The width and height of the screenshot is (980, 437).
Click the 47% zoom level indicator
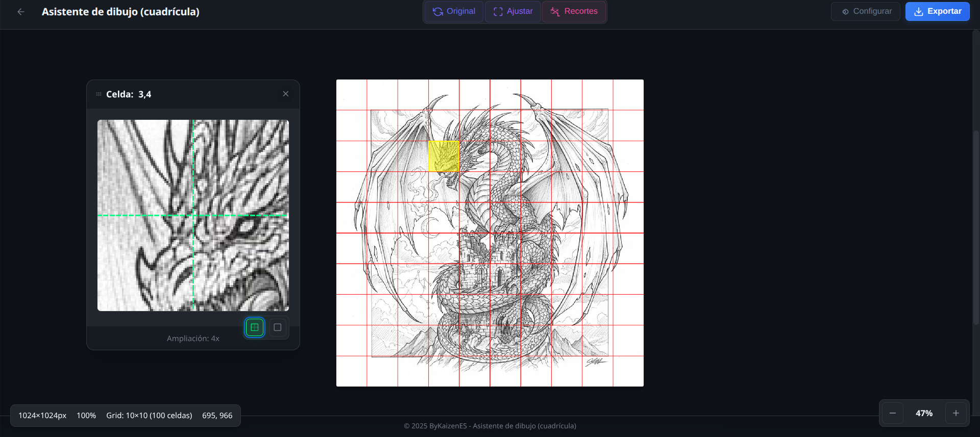click(x=924, y=413)
